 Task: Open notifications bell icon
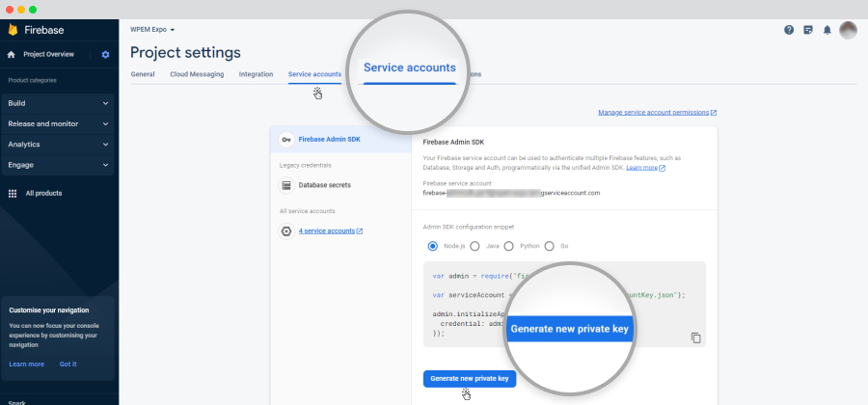click(x=827, y=30)
